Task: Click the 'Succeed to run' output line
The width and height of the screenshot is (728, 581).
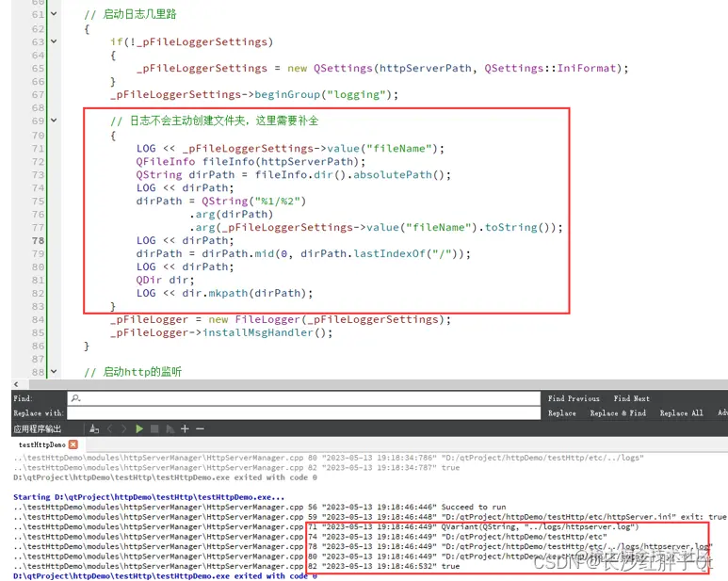Action: point(260,507)
